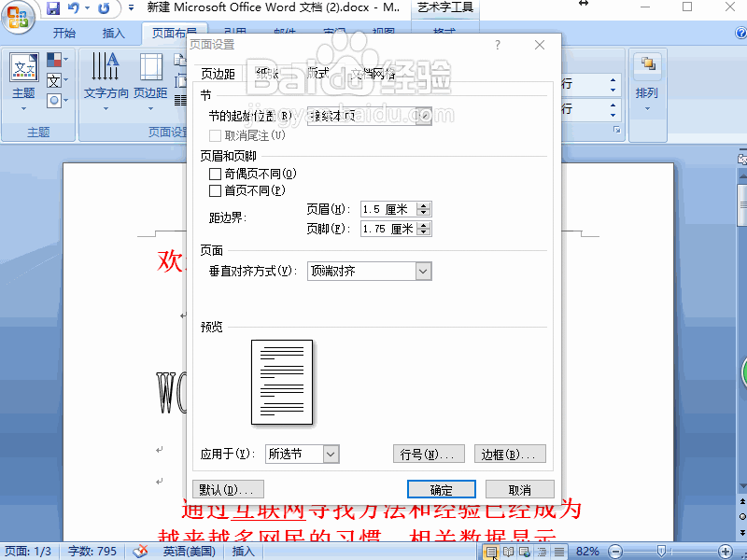
Task: Switch to the 开始 ribbon tab
Action: (x=64, y=33)
